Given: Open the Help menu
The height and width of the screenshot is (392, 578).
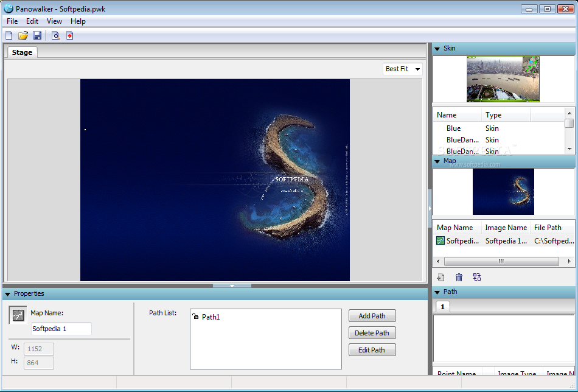Looking at the screenshot, I should (x=78, y=21).
